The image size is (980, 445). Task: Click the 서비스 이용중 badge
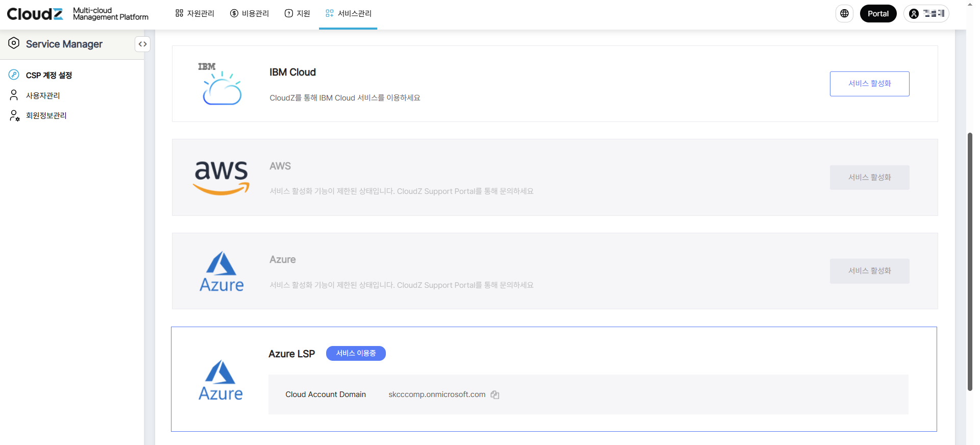point(356,353)
